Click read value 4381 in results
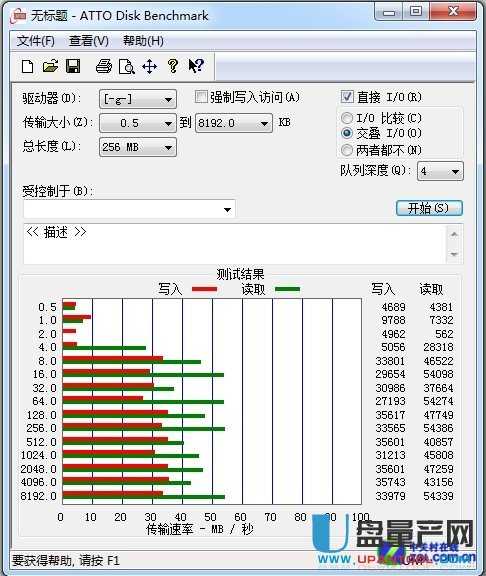 tap(441, 307)
